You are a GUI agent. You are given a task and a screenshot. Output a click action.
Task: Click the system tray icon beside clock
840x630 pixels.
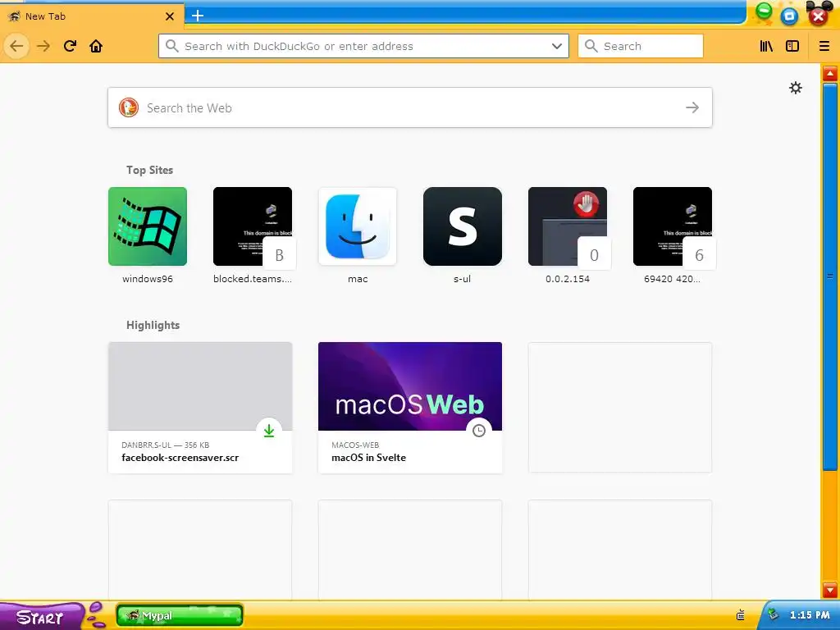tap(772, 614)
